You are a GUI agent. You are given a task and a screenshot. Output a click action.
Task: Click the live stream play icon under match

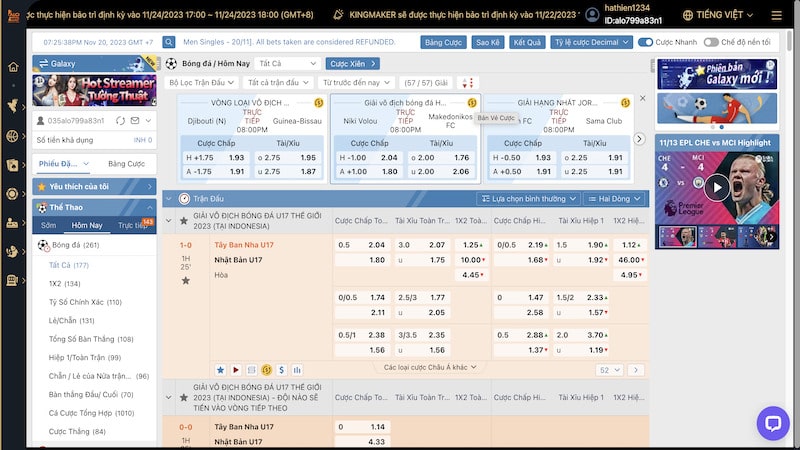(x=236, y=370)
